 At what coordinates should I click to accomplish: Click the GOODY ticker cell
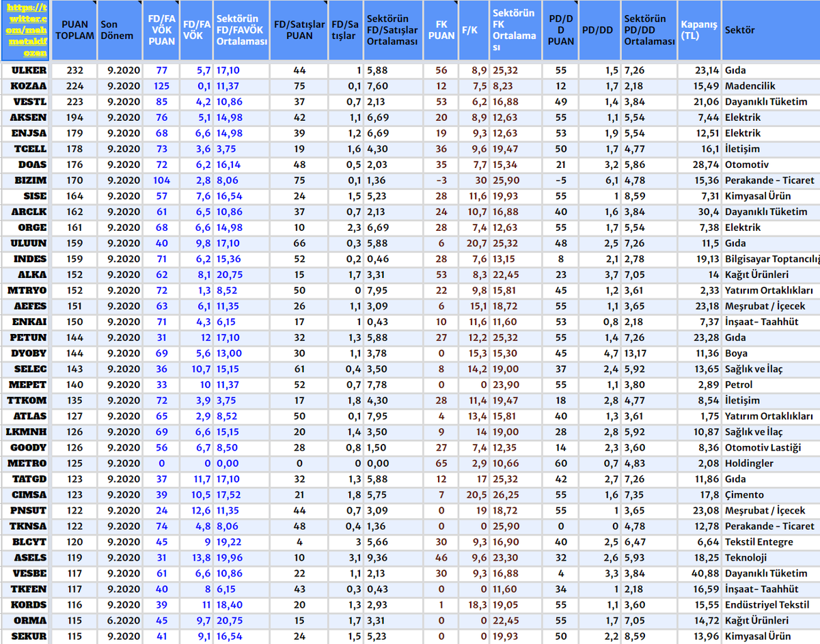[26, 447]
